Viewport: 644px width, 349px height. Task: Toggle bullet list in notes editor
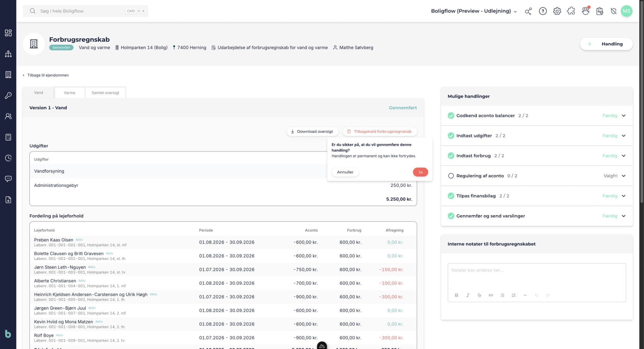pos(502,295)
